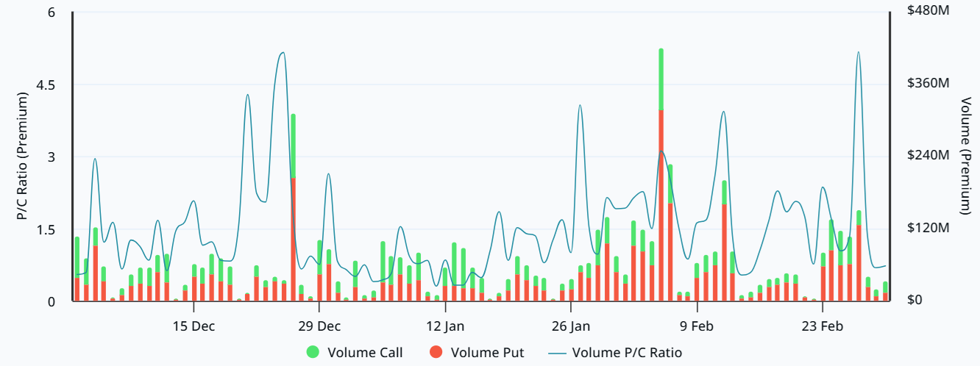The width and height of the screenshot is (980, 366).
Task: Click the 26 Jan x-axis date label
Action: 571,326
